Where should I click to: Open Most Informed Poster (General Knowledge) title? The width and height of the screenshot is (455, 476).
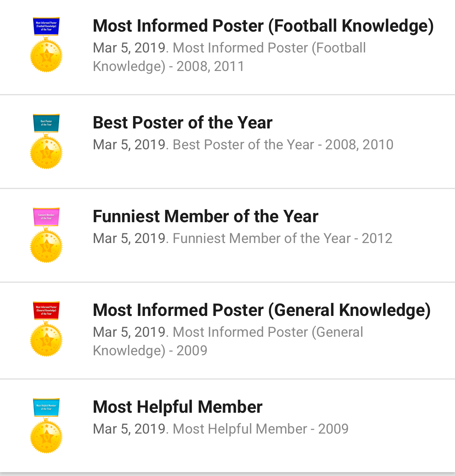pos(262,310)
